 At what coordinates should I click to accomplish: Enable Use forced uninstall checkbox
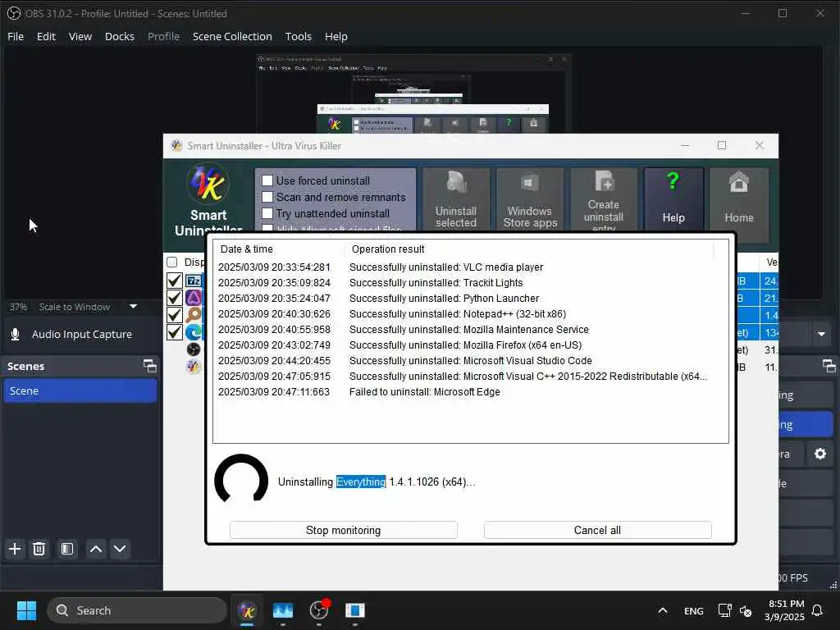tap(267, 180)
